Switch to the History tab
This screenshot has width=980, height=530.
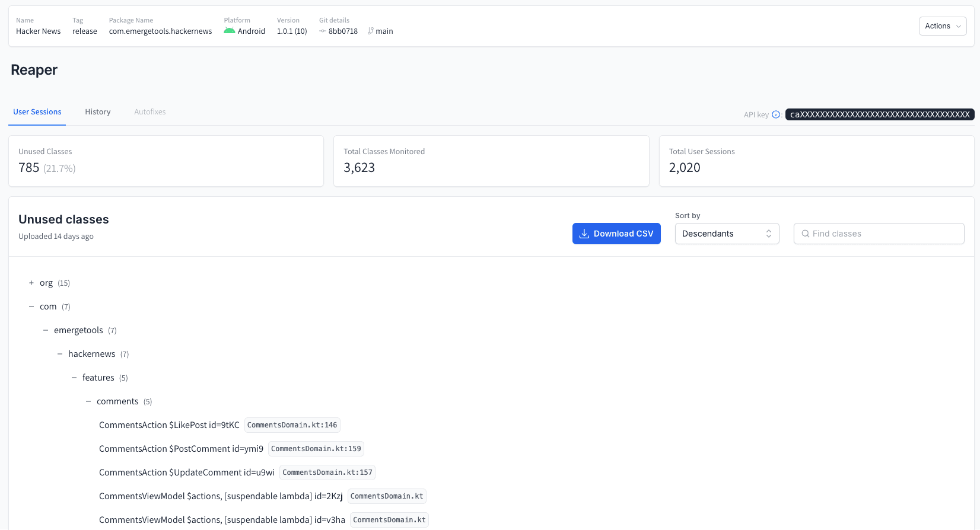pos(97,112)
